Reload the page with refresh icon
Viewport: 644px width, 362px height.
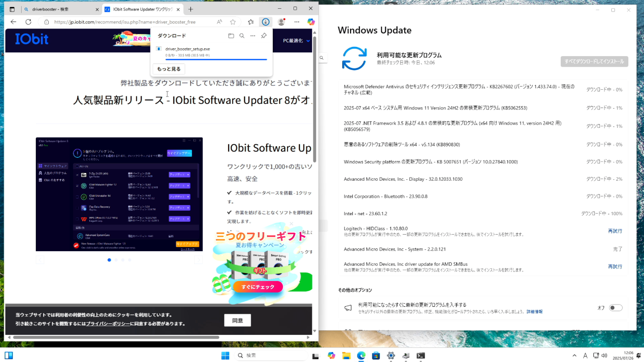(28, 22)
